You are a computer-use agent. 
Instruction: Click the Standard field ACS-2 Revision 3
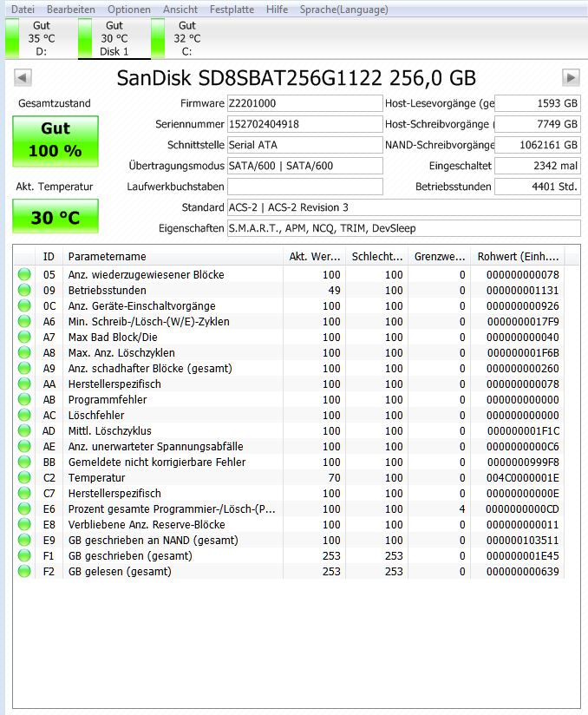404,207
